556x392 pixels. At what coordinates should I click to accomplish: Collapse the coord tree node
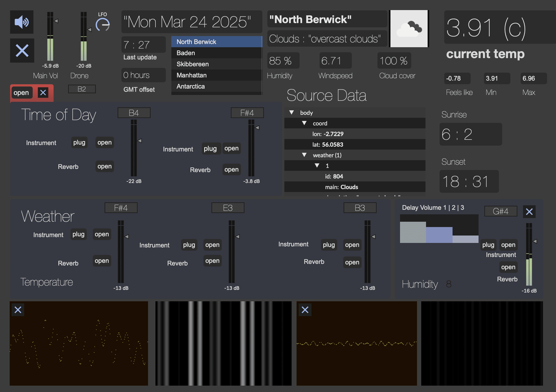(x=304, y=123)
